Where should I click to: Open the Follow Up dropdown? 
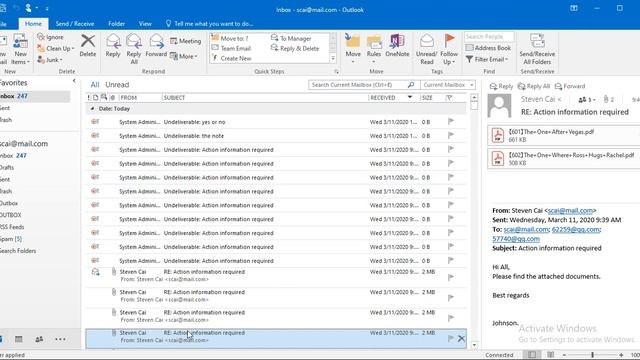coord(449,49)
